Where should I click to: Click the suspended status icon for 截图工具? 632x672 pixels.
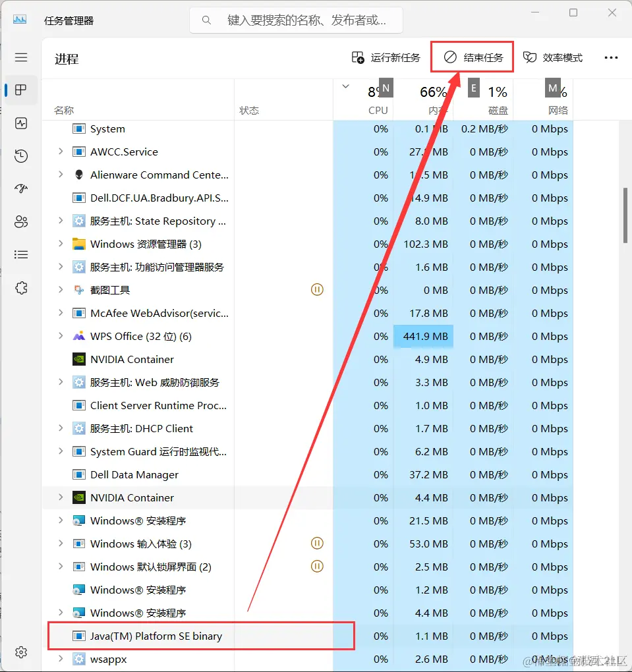317,290
